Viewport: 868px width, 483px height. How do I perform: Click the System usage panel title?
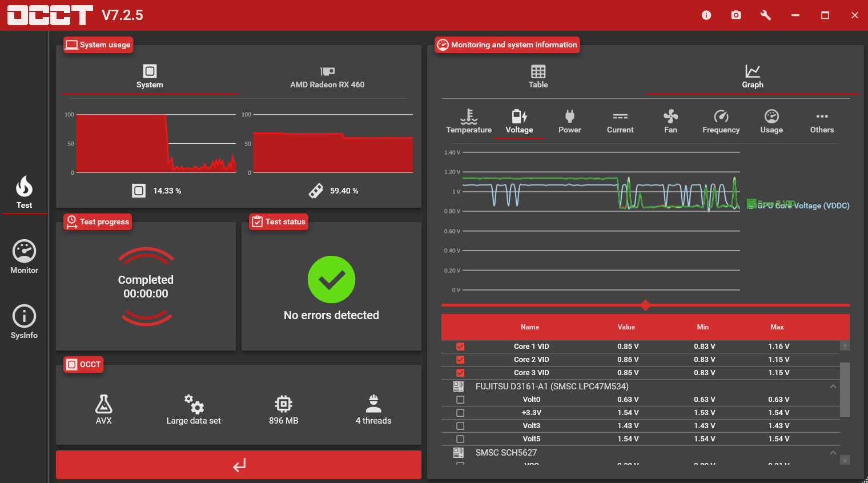tap(98, 45)
